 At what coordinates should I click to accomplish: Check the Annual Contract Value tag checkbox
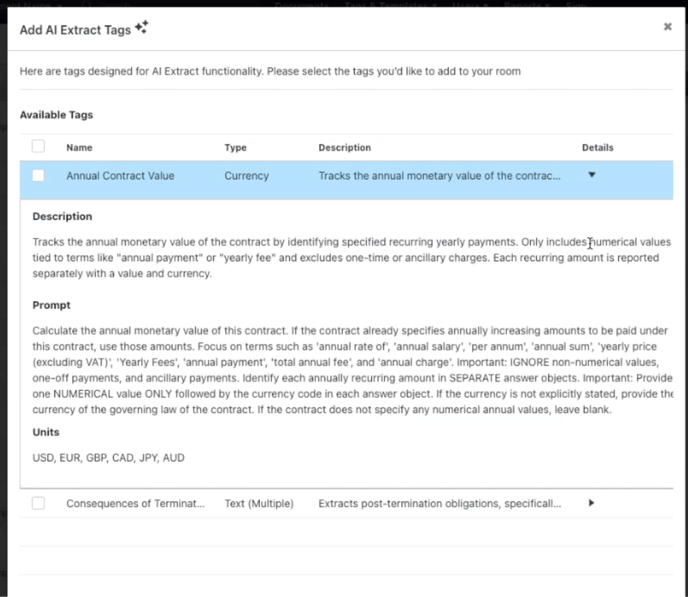pos(38,176)
